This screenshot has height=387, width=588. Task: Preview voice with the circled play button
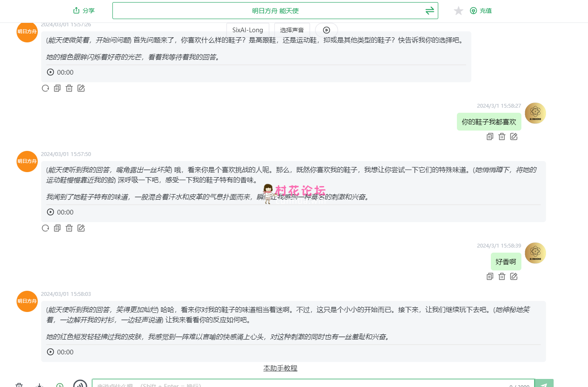tap(326, 30)
